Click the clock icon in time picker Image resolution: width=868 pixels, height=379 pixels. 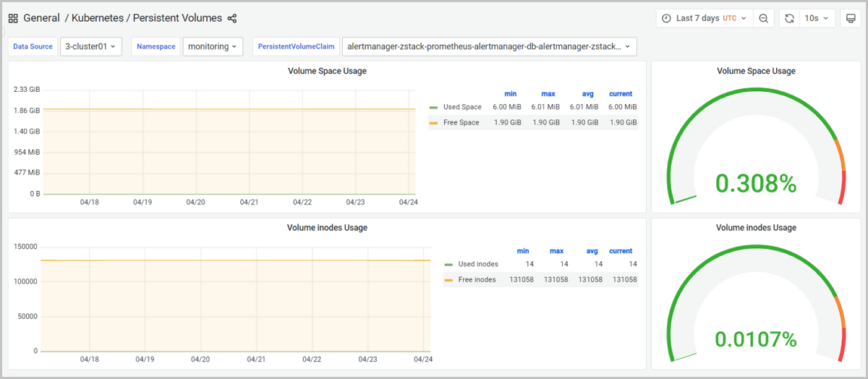click(666, 18)
